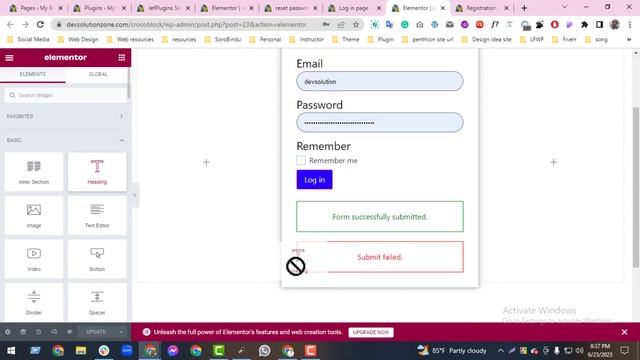This screenshot has width=640, height=360.
Task: Click the page vertical scrollbar
Action: click(x=636, y=187)
